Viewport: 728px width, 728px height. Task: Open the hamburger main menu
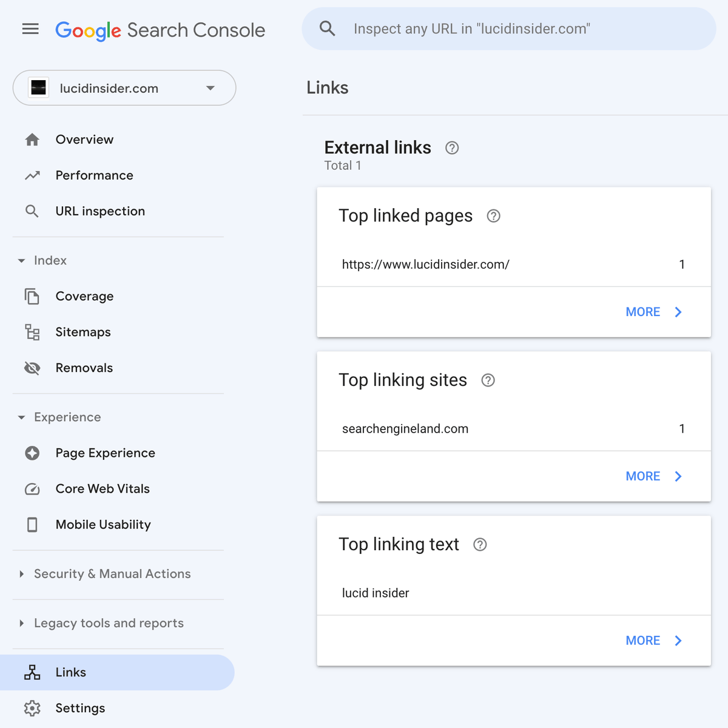(x=30, y=29)
